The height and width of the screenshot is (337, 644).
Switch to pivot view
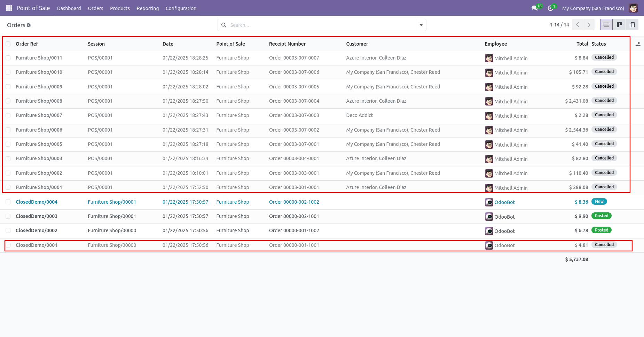click(x=632, y=25)
